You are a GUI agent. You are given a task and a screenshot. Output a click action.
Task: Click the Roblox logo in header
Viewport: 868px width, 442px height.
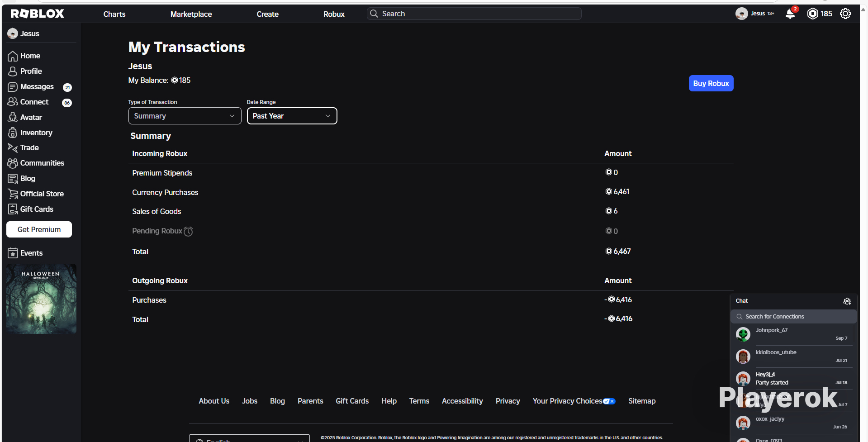tap(38, 14)
